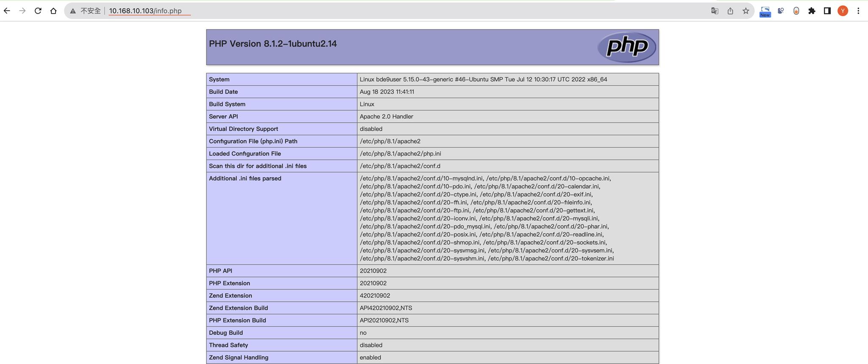Image resolution: width=868 pixels, height=364 pixels.
Task: Click the Debug Build label
Action: 225,333
